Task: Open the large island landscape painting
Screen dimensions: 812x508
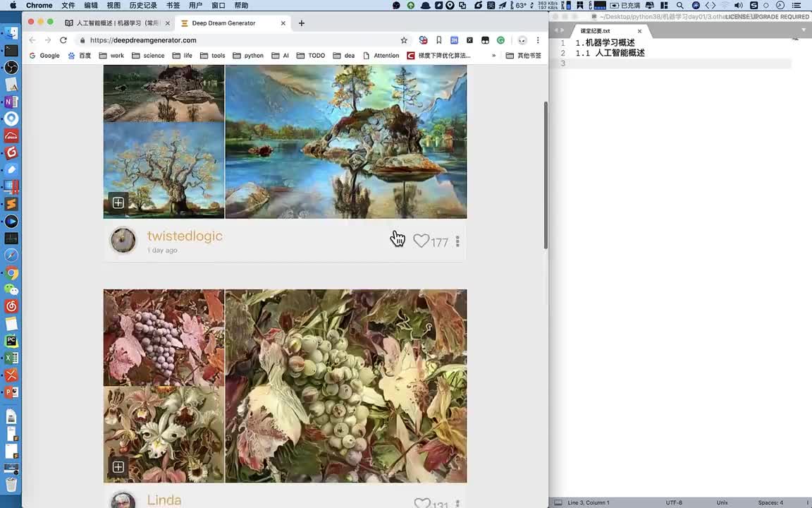Action: coord(345,142)
